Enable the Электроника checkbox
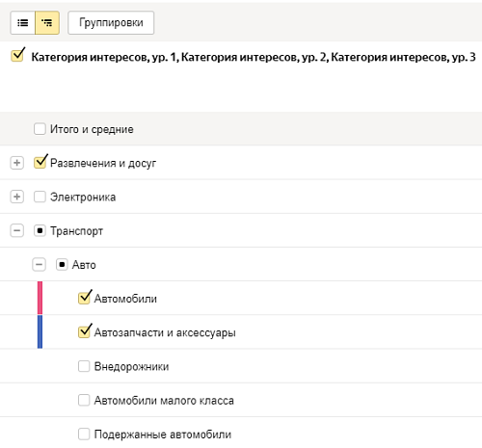 [x=40, y=197]
